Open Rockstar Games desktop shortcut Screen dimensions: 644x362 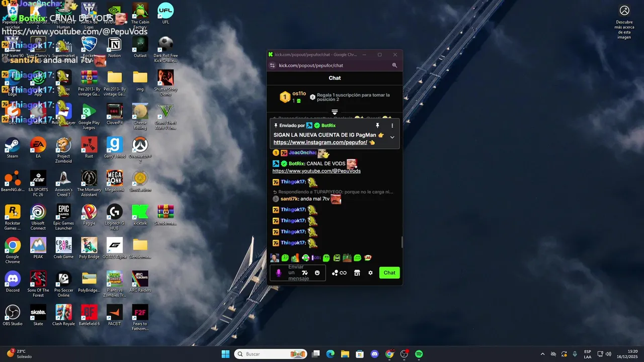point(13,217)
